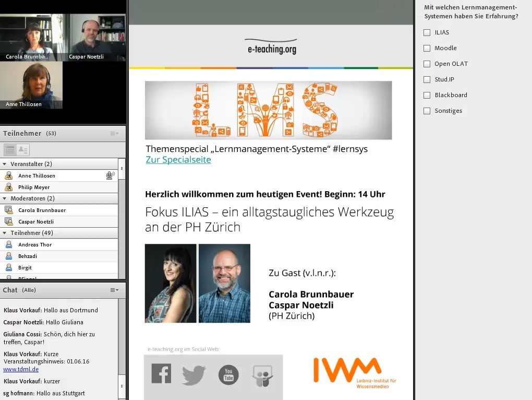Open the Zur Specialseite link
Image resolution: width=532 pixels, height=400 pixels.
pos(178,160)
